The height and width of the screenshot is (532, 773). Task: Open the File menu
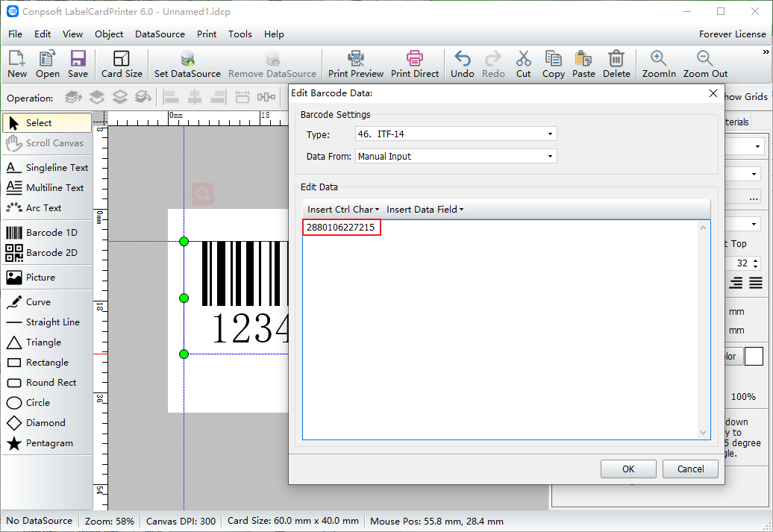(15, 34)
